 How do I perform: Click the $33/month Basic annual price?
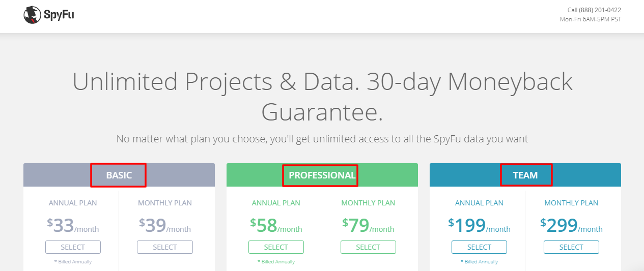pos(73,225)
